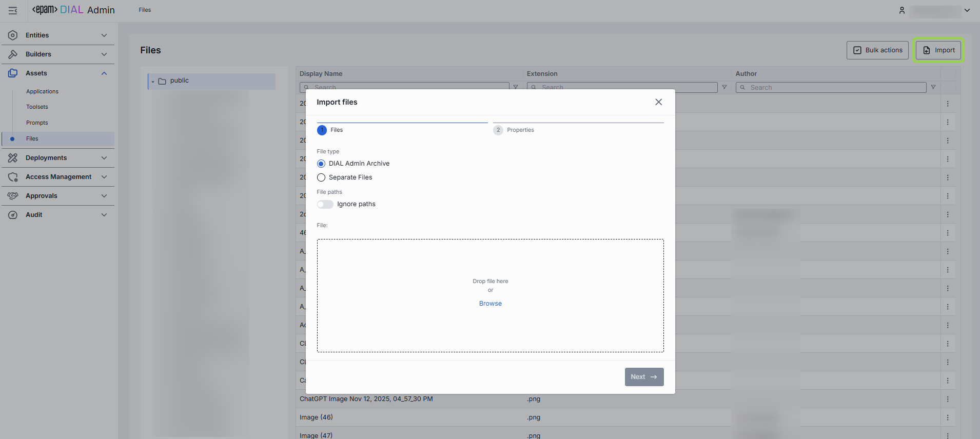Open the Prompts menu item

coord(37,123)
